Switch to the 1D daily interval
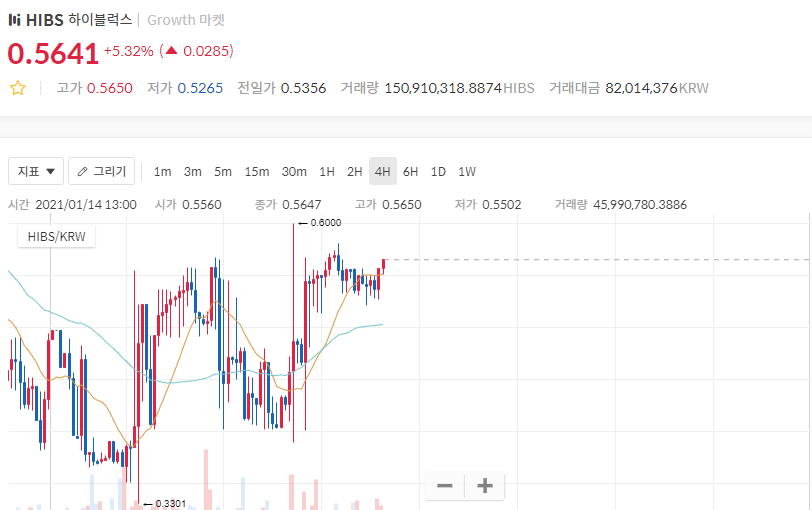 [x=438, y=171]
